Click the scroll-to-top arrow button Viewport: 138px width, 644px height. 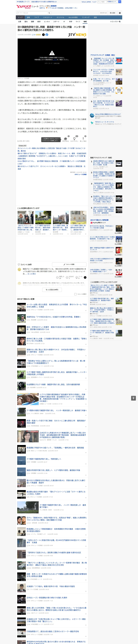click(133, 398)
